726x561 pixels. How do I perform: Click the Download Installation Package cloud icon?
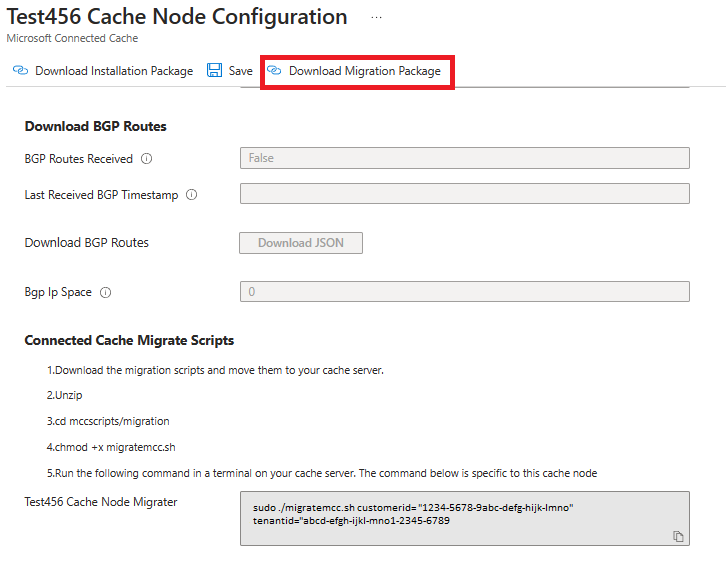(21, 71)
